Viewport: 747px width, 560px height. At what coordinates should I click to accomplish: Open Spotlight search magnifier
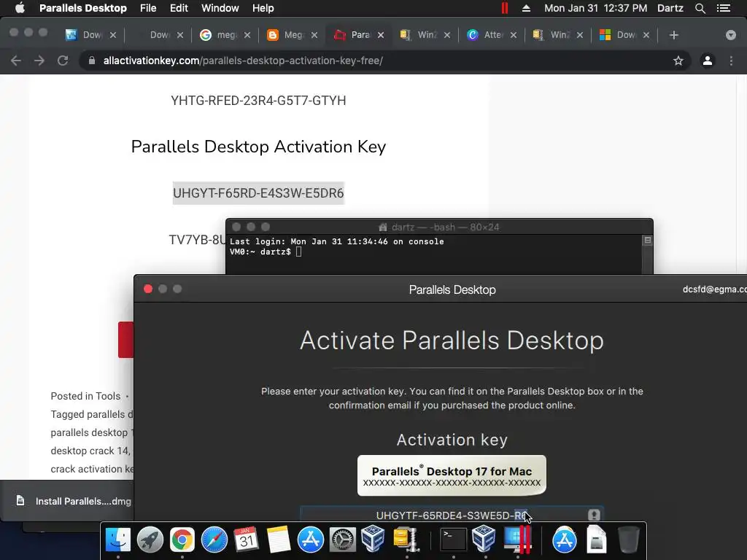click(700, 8)
